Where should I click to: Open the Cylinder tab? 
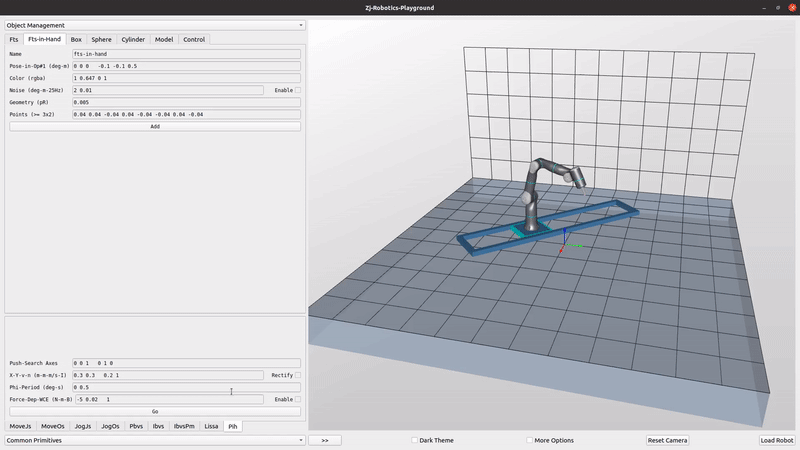point(133,40)
